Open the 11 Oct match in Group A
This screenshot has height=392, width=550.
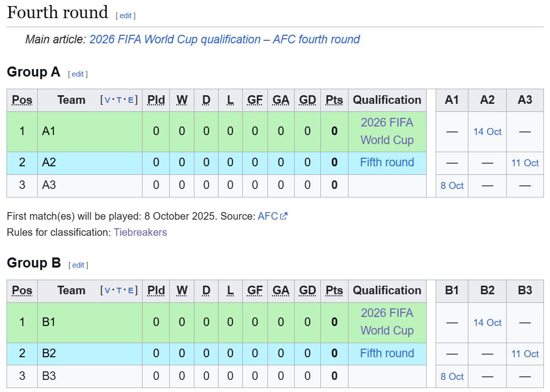coord(525,163)
